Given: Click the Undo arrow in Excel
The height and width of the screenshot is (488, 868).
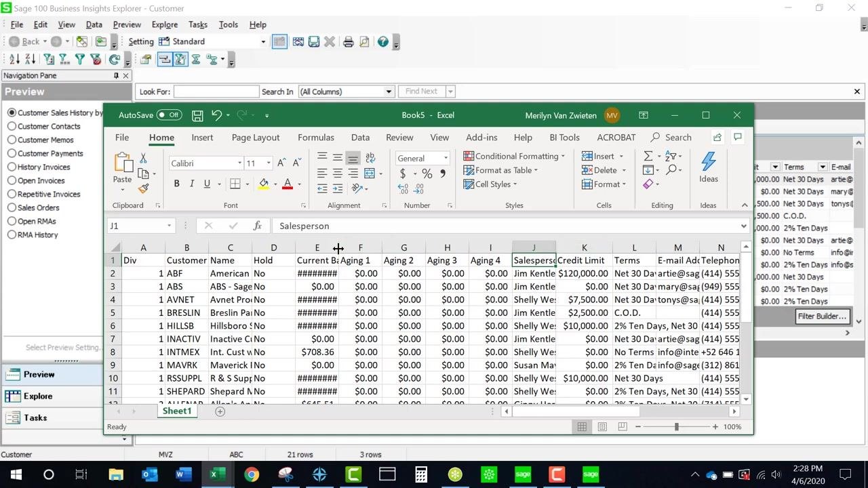Looking at the screenshot, I should coord(216,115).
